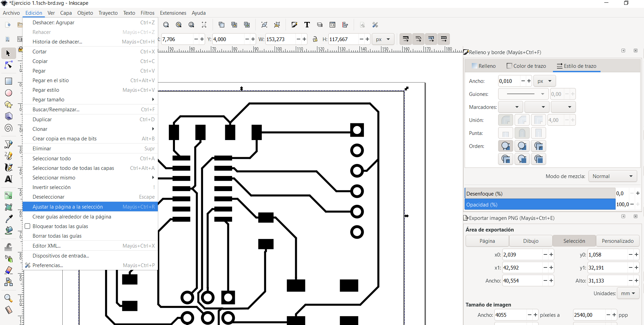The width and height of the screenshot is (644, 325).
Task: Open the stroke units px dropdown
Action: coord(544,81)
